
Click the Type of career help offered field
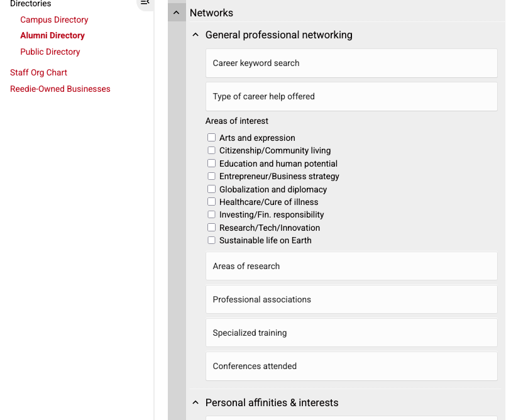click(351, 96)
